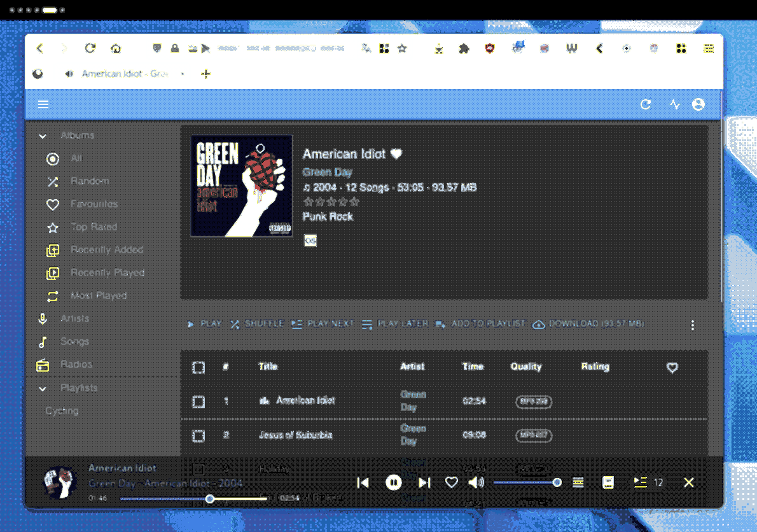
Task: Adjust the volume slider
Action: [x=527, y=482]
